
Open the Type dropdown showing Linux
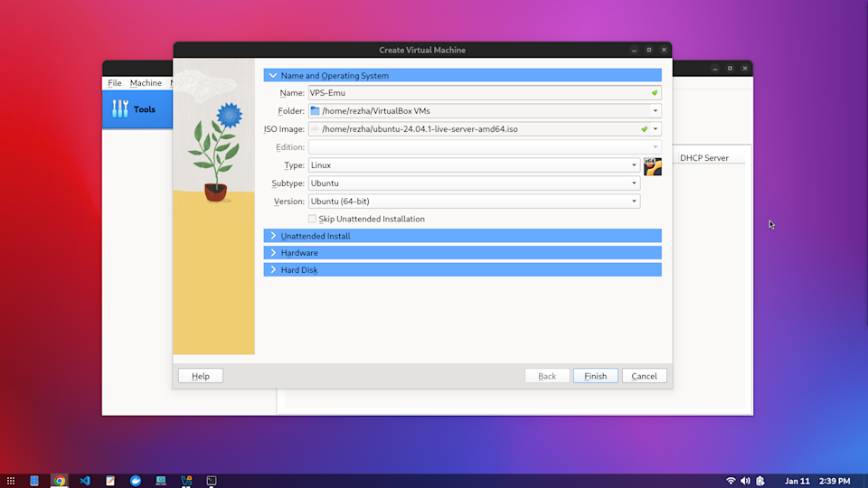(x=474, y=165)
